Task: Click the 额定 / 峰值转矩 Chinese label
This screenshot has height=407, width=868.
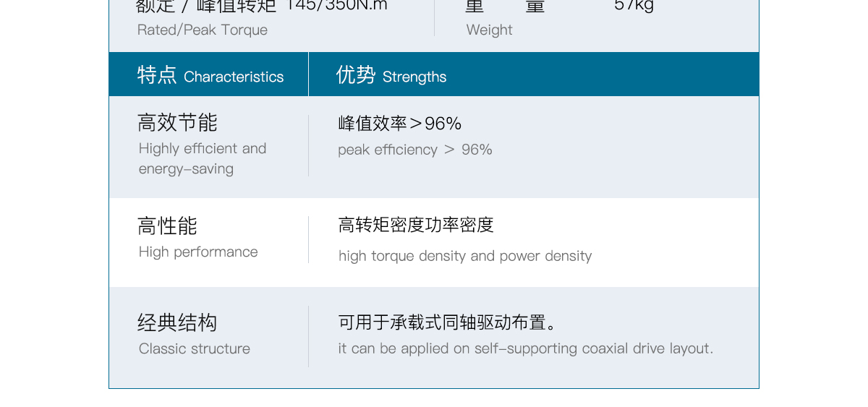Action: pyautogui.click(x=206, y=7)
